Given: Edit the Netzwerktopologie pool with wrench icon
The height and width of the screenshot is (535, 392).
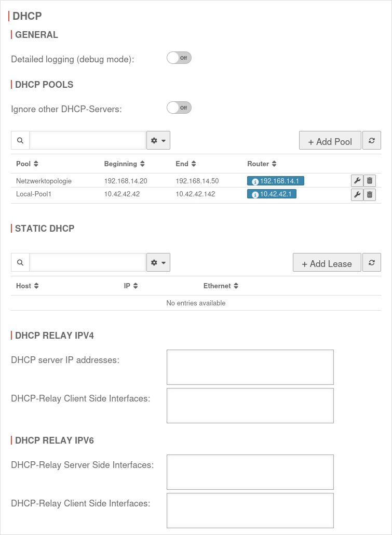Looking at the screenshot, I should click(357, 181).
